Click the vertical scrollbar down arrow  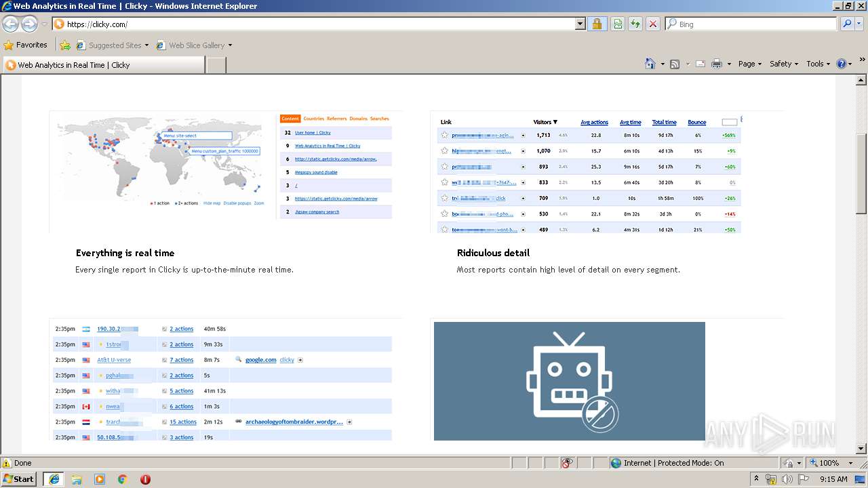coord(862,449)
